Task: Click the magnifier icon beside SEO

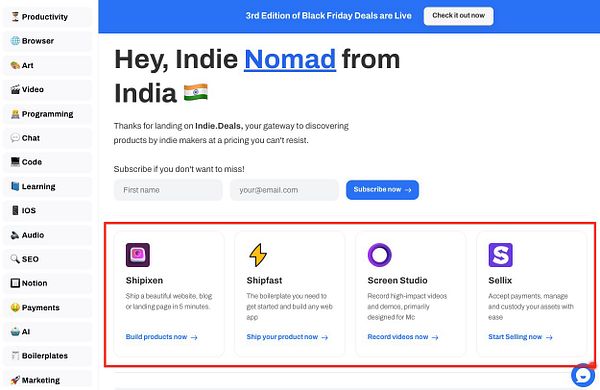Action: click(x=15, y=259)
